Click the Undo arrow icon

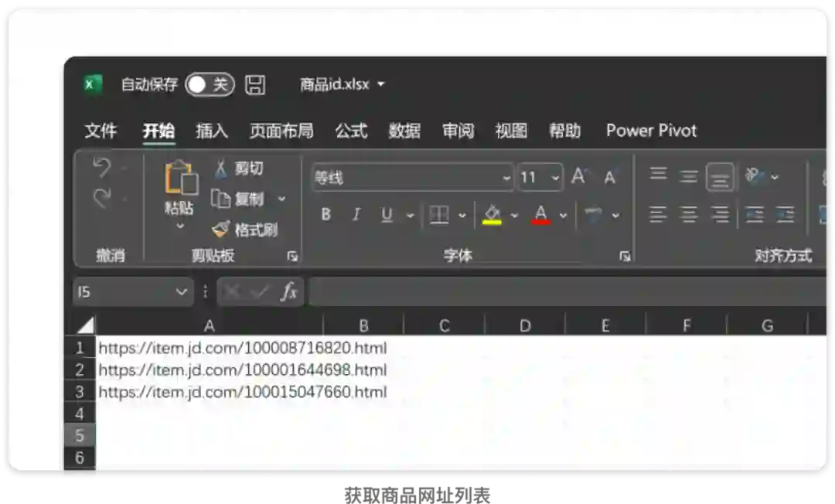[102, 168]
